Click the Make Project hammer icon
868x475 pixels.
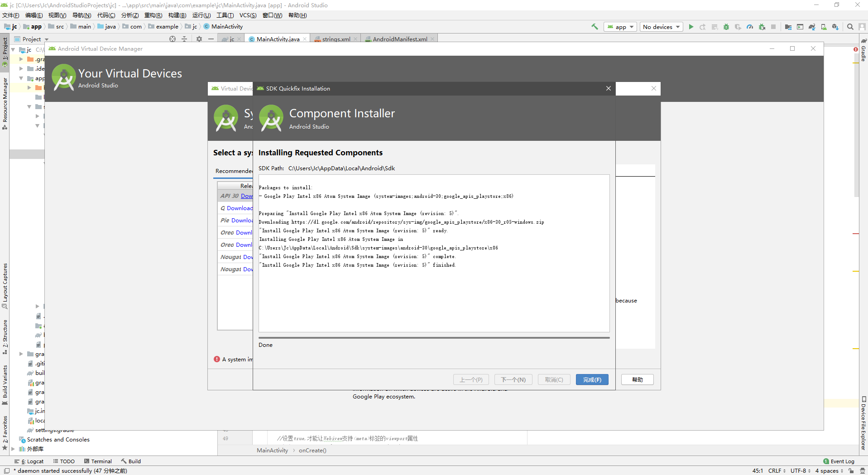pos(595,27)
